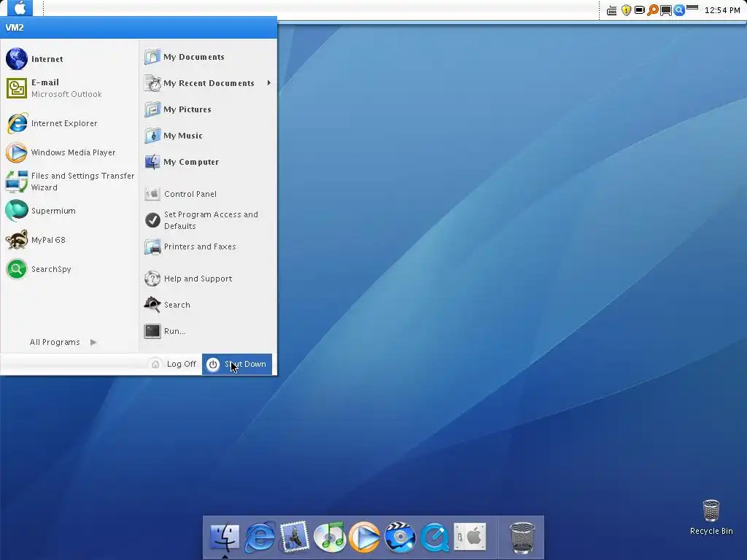
Task: Open Internet from the start menu
Action: point(69,59)
